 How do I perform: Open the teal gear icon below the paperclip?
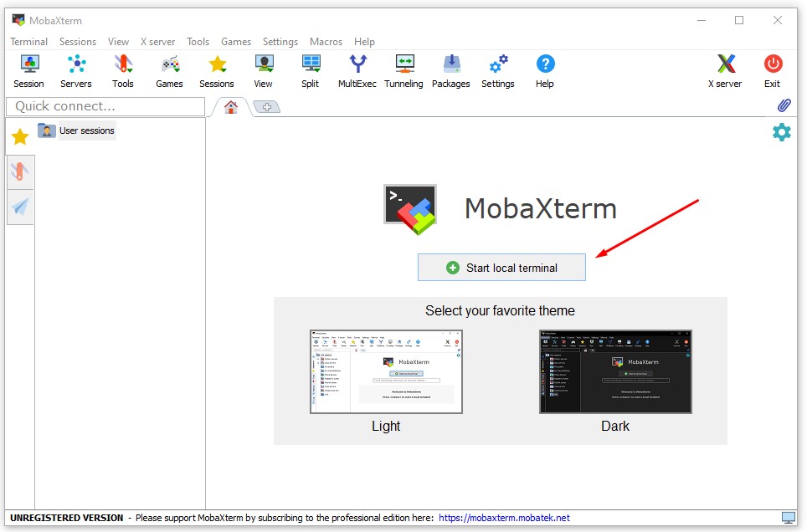(782, 132)
